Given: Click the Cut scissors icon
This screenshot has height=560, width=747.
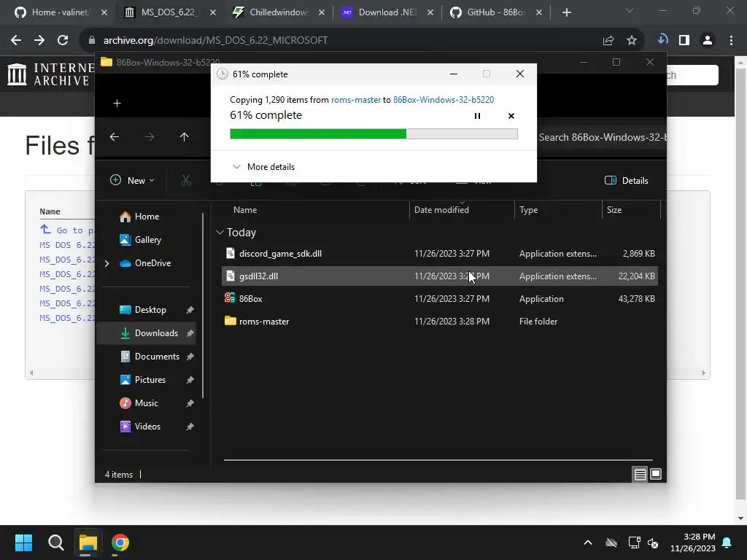Looking at the screenshot, I should [x=186, y=181].
